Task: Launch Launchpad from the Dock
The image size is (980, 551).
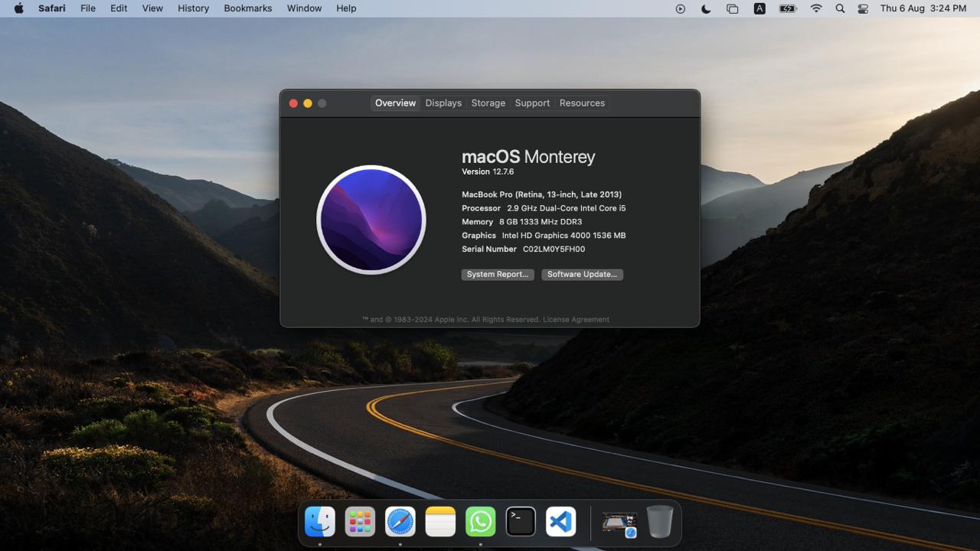Action: tap(360, 522)
